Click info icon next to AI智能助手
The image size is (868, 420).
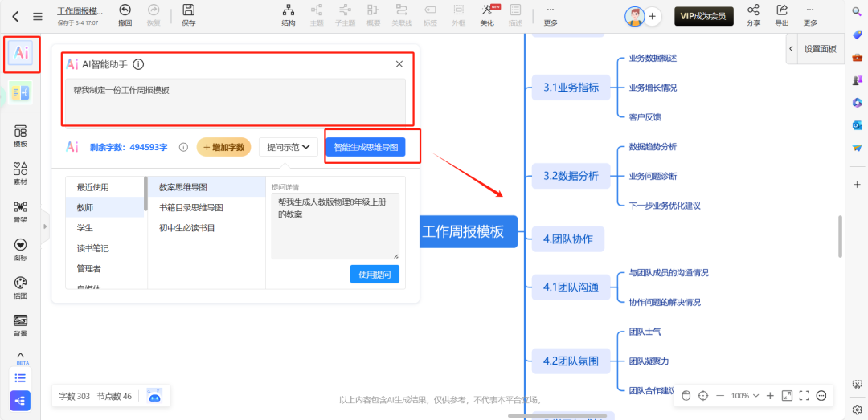coord(138,64)
